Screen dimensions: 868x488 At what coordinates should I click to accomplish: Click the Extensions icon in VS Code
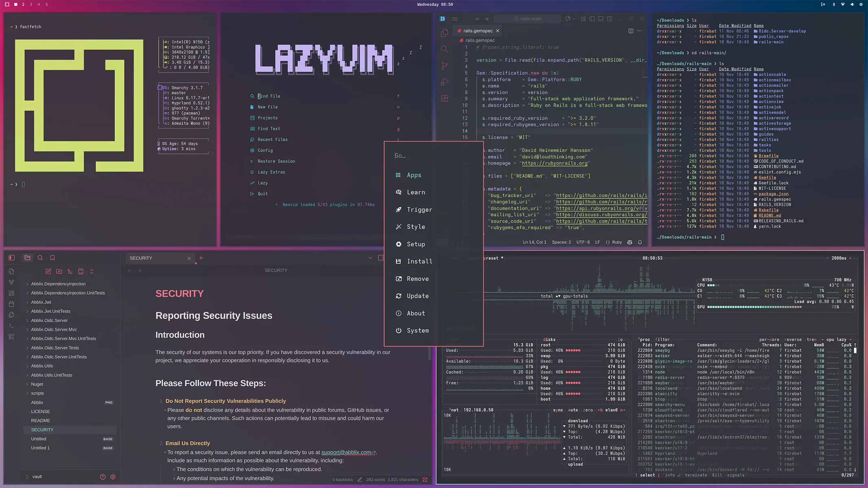444,98
